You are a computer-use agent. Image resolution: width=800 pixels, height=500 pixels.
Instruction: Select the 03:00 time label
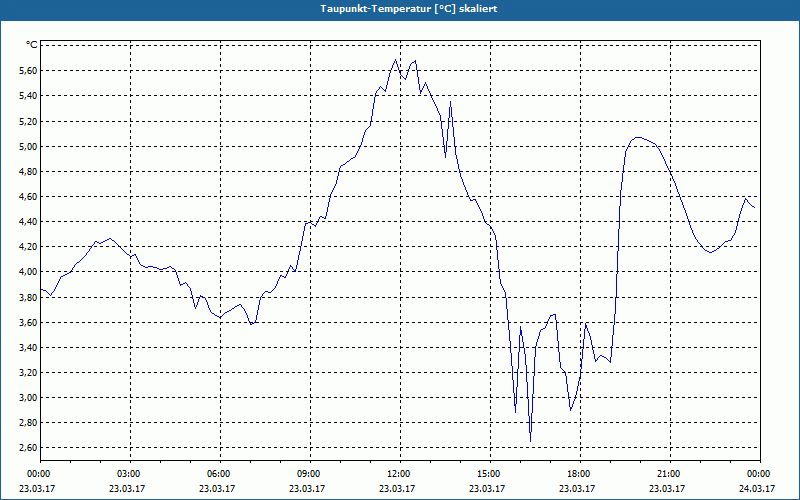point(130,474)
